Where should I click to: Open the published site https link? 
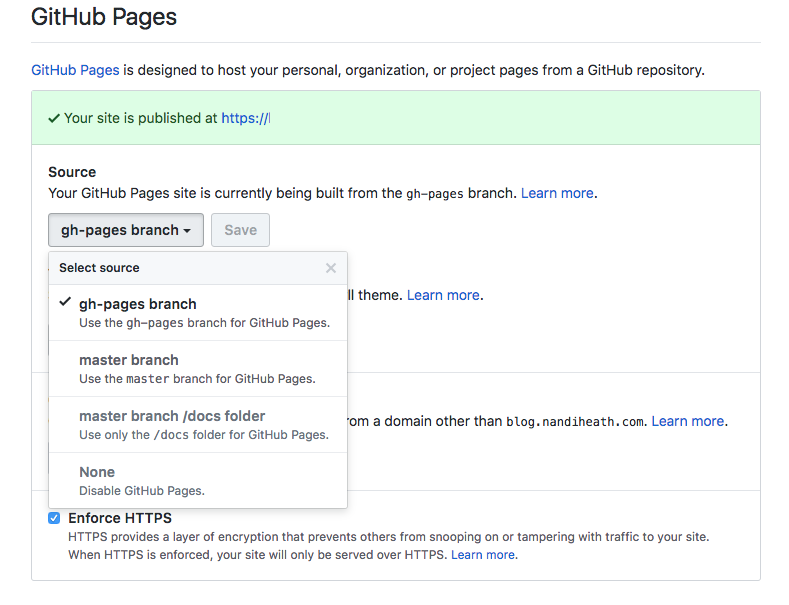pyautogui.click(x=245, y=118)
